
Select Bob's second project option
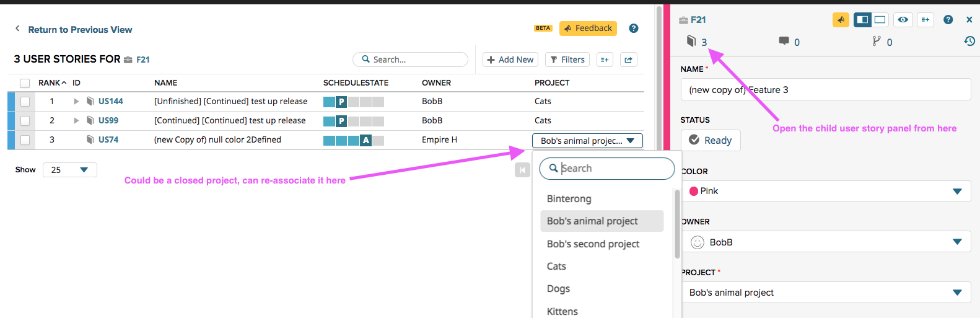(593, 244)
